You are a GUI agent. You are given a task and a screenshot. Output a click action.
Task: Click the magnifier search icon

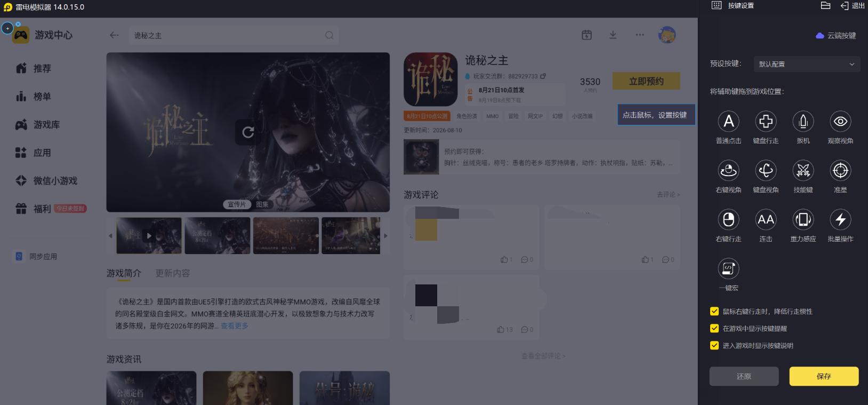329,35
